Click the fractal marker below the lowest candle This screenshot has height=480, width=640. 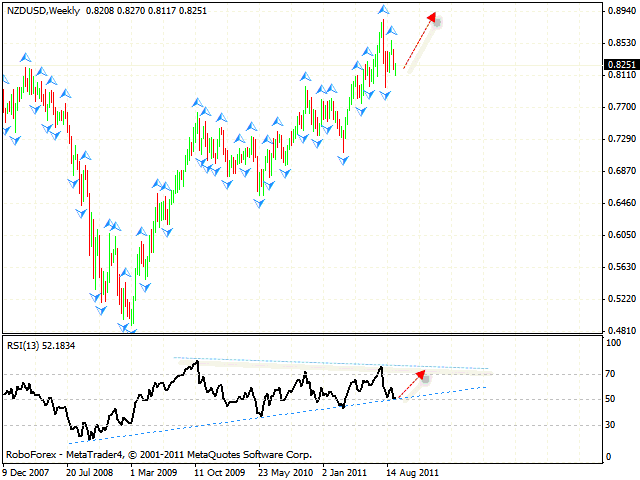click(129, 327)
